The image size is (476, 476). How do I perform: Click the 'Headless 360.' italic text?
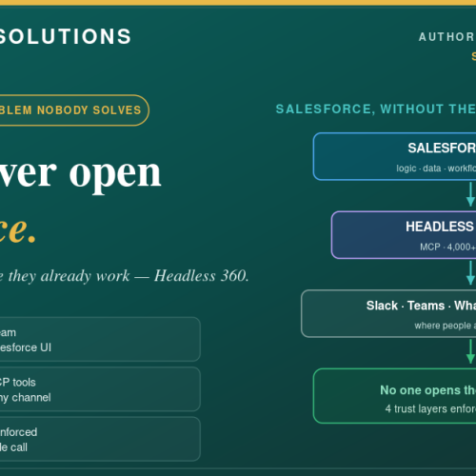tap(202, 276)
